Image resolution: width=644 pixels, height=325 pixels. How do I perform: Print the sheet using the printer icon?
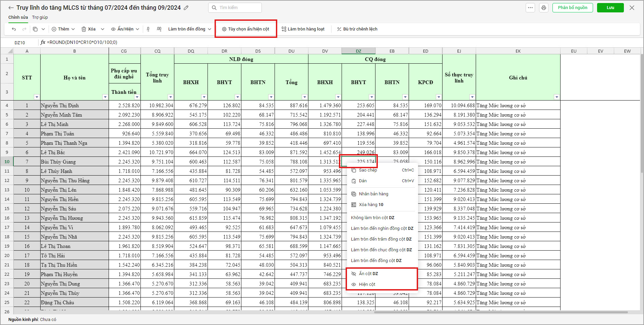544,8
